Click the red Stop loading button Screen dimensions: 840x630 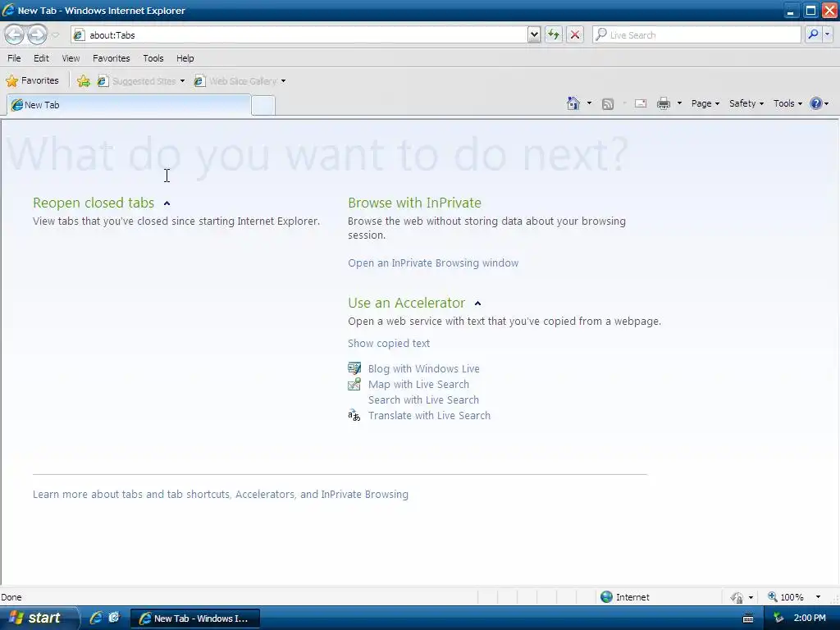(x=575, y=34)
